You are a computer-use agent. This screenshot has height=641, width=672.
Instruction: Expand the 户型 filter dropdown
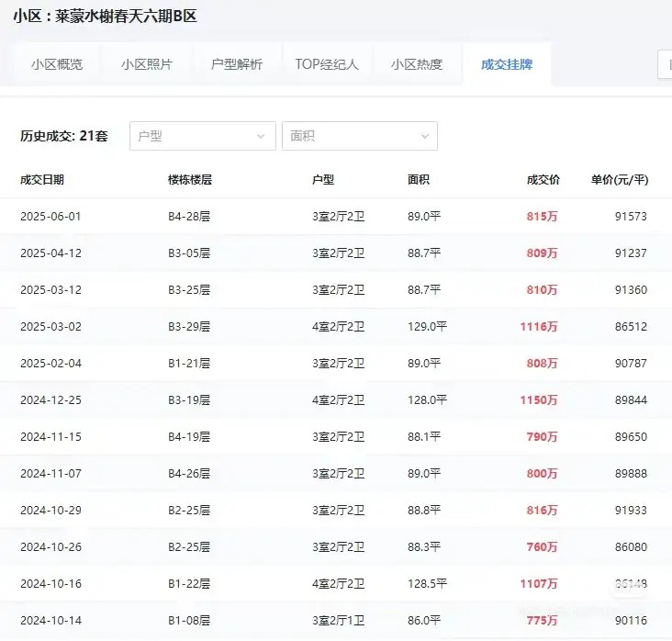click(x=202, y=136)
